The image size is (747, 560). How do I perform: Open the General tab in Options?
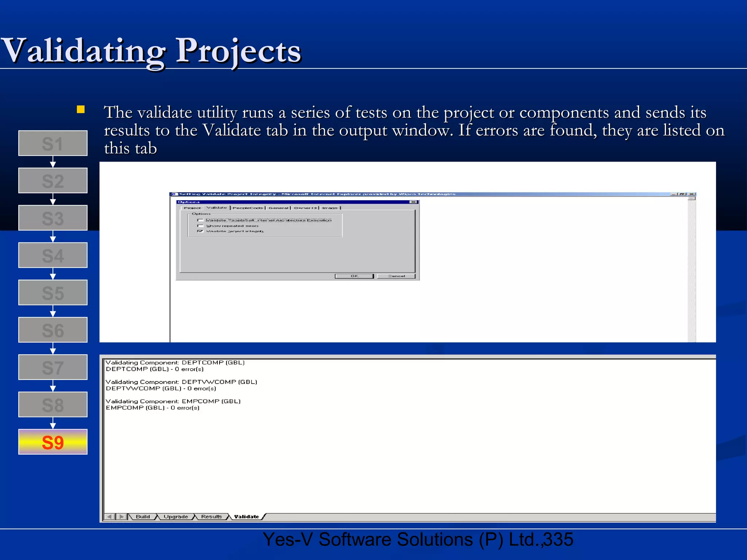278,208
